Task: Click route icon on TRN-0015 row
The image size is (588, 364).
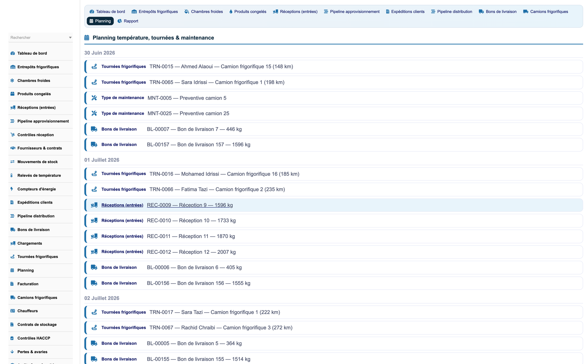Action: (x=94, y=66)
